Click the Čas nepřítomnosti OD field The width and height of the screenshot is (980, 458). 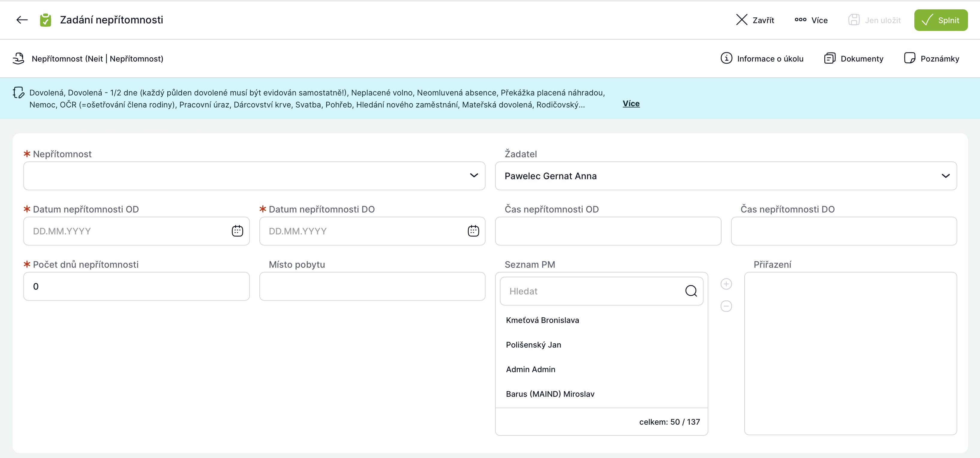608,231
